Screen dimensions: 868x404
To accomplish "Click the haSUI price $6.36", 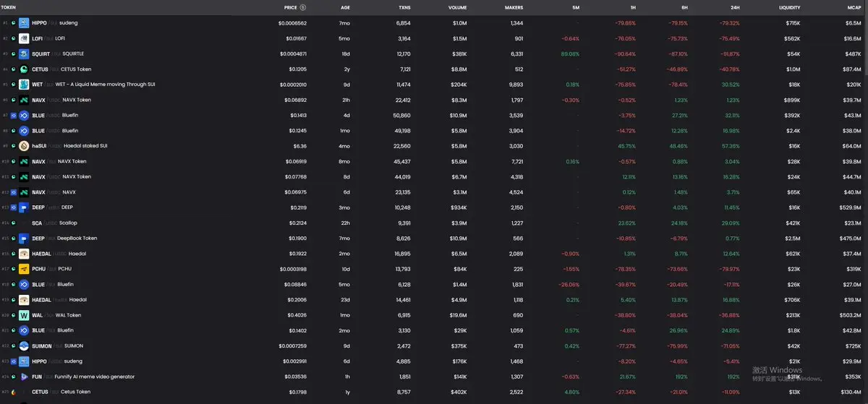I will [x=299, y=146].
